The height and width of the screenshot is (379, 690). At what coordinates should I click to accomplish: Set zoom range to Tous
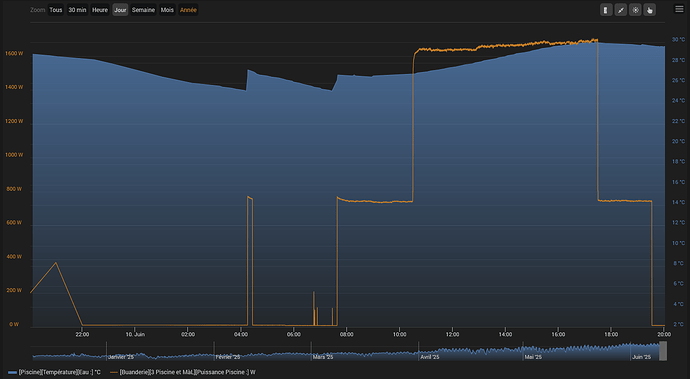click(x=56, y=10)
